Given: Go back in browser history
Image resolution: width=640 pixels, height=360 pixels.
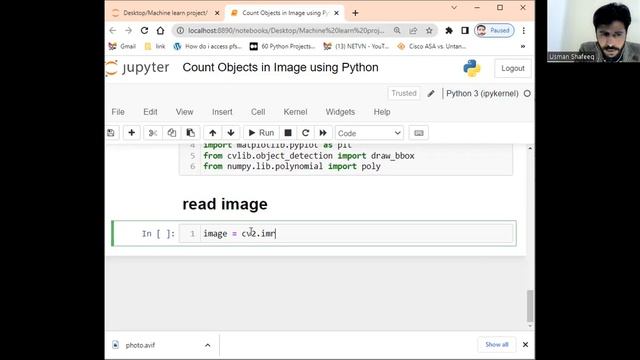Looking at the screenshot, I should point(113,31).
